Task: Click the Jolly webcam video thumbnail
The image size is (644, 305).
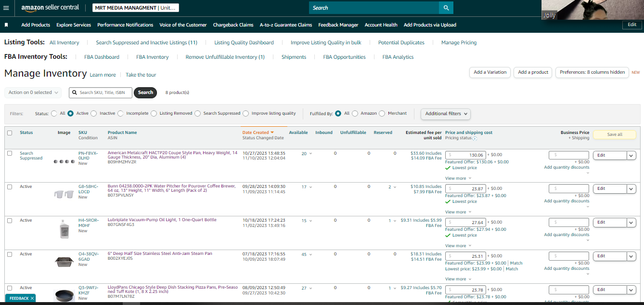Action: [x=592, y=10]
